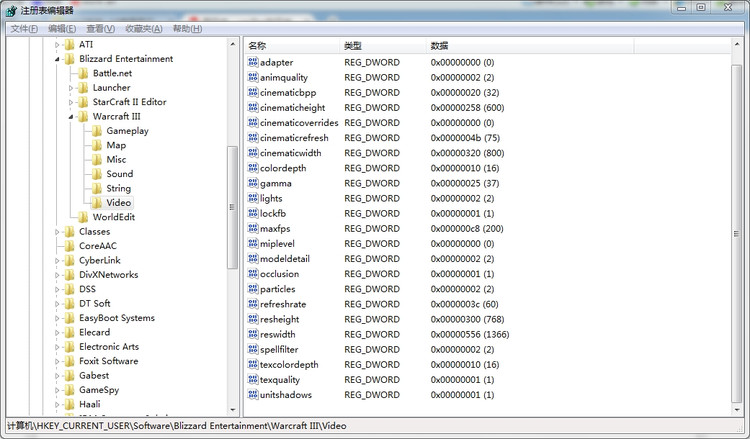Click the DWORD icon beside refreshrate
This screenshot has height=439, width=750.
click(x=253, y=304)
